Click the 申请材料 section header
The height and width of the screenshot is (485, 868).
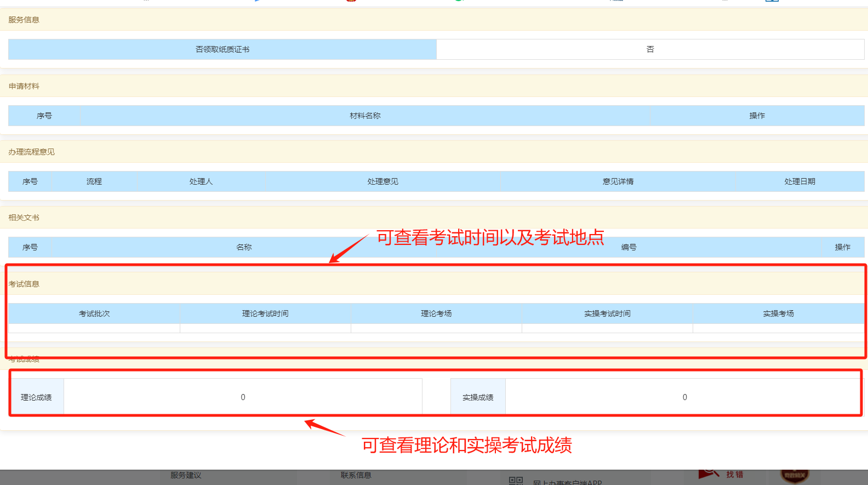click(24, 86)
